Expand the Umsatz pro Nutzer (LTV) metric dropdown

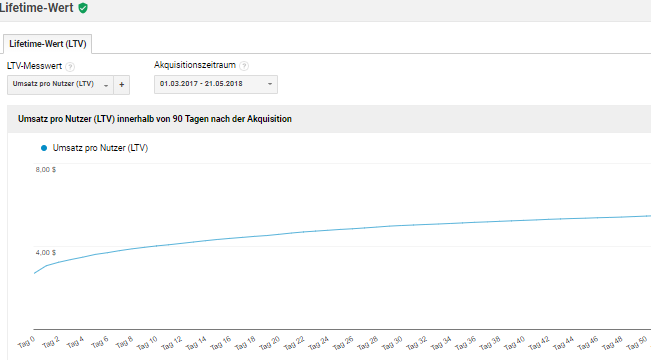click(x=60, y=85)
